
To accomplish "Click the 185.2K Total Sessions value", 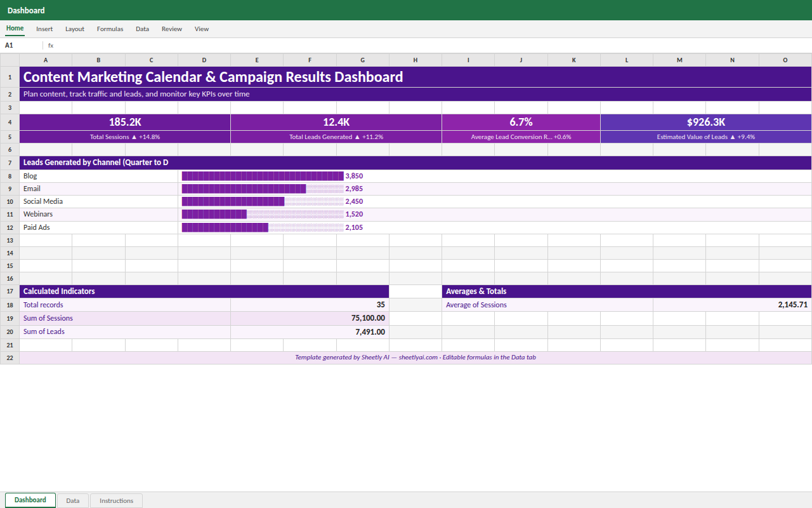I will pyautogui.click(x=125, y=122).
